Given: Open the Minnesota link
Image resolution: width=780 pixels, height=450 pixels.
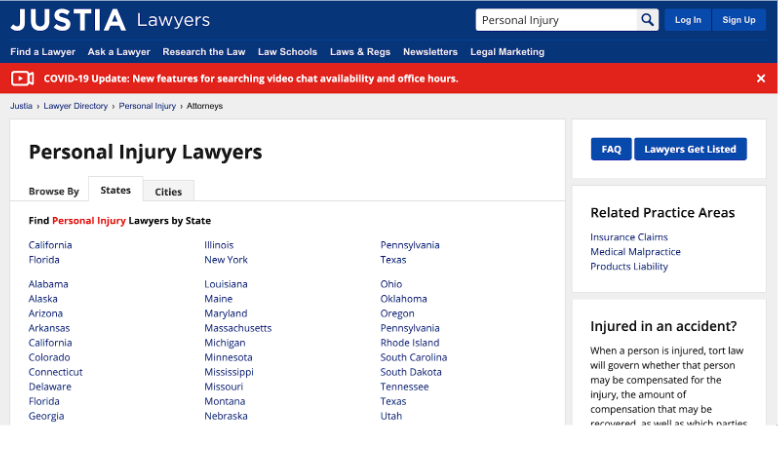Looking at the screenshot, I should 228,358.
